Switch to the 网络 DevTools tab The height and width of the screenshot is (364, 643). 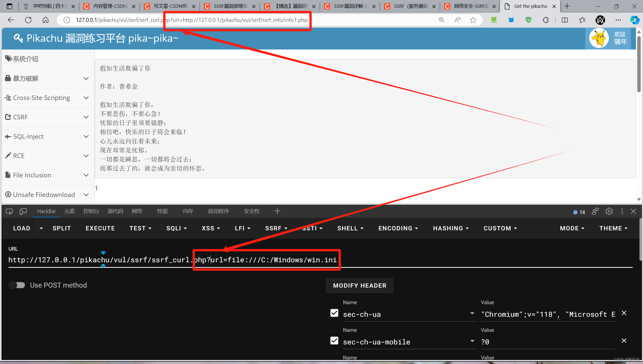(x=137, y=211)
